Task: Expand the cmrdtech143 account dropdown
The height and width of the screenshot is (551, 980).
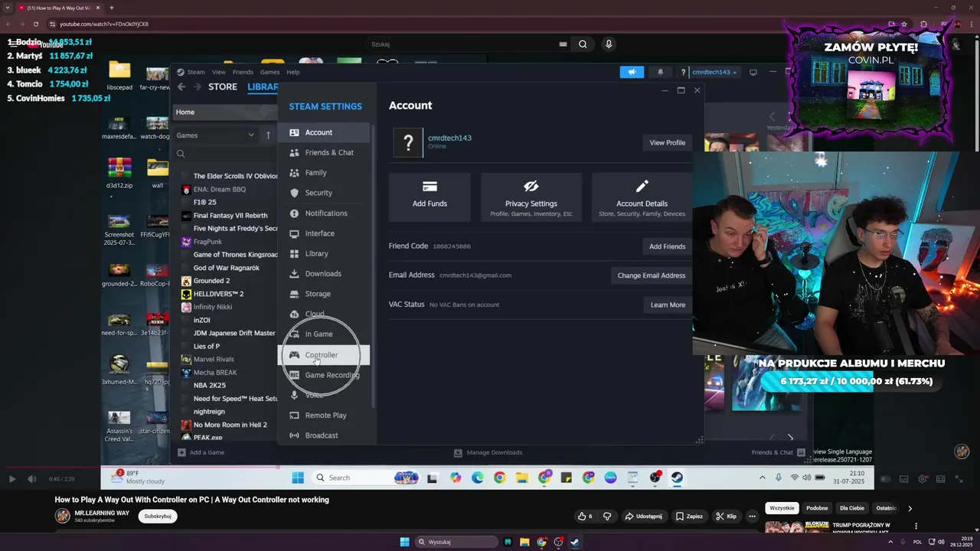Action: 714,72
